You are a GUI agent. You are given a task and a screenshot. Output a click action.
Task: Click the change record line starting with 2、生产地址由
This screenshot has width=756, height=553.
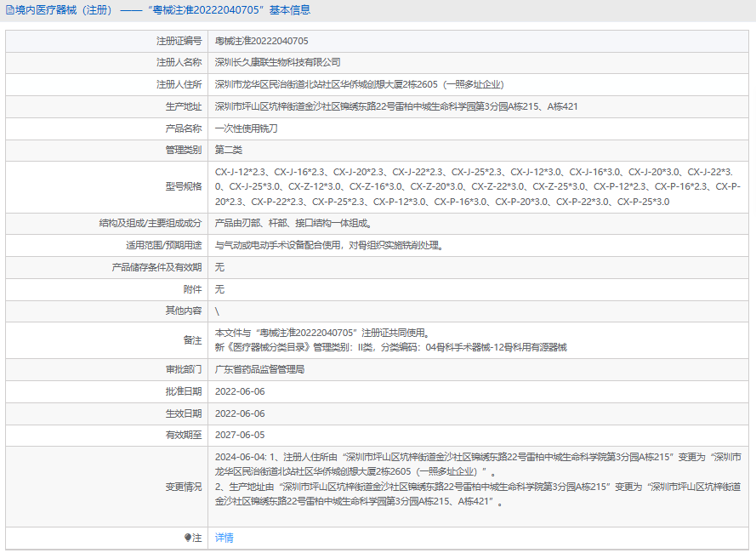click(478, 494)
